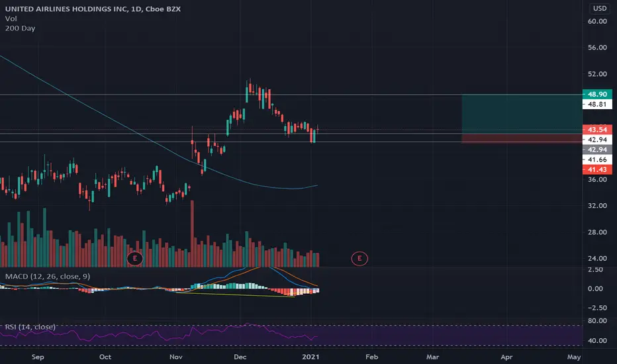Select the yellow-green MACD divergence trendline

(235, 295)
